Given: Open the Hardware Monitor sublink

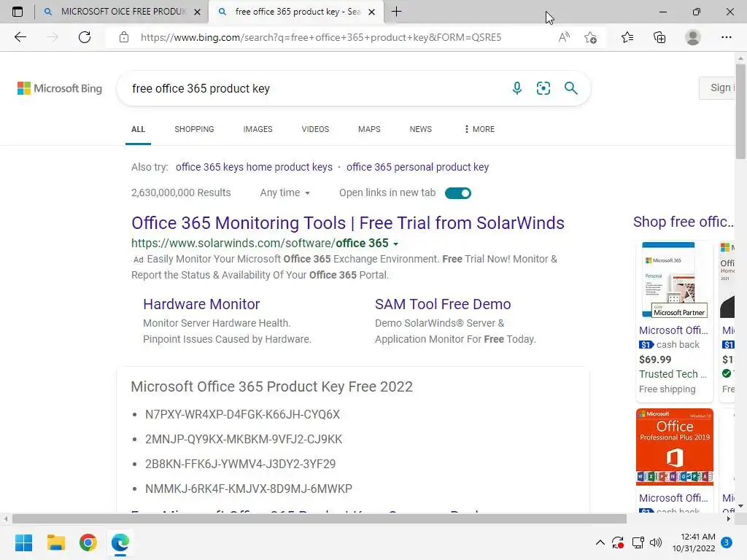Looking at the screenshot, I should point(201,304).
